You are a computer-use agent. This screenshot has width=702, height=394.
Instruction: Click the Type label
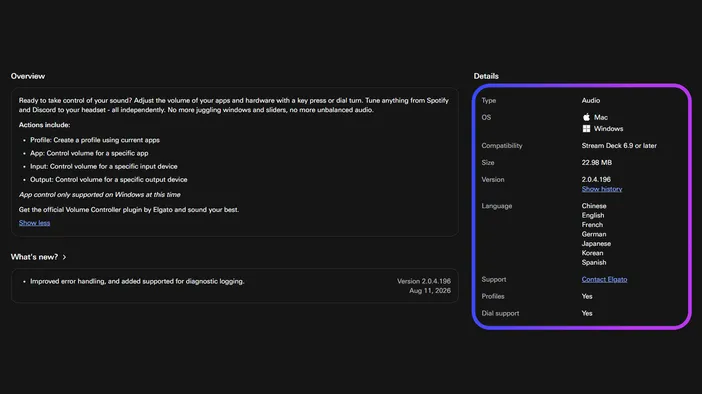pyautogui.click(x=488, y=100)
